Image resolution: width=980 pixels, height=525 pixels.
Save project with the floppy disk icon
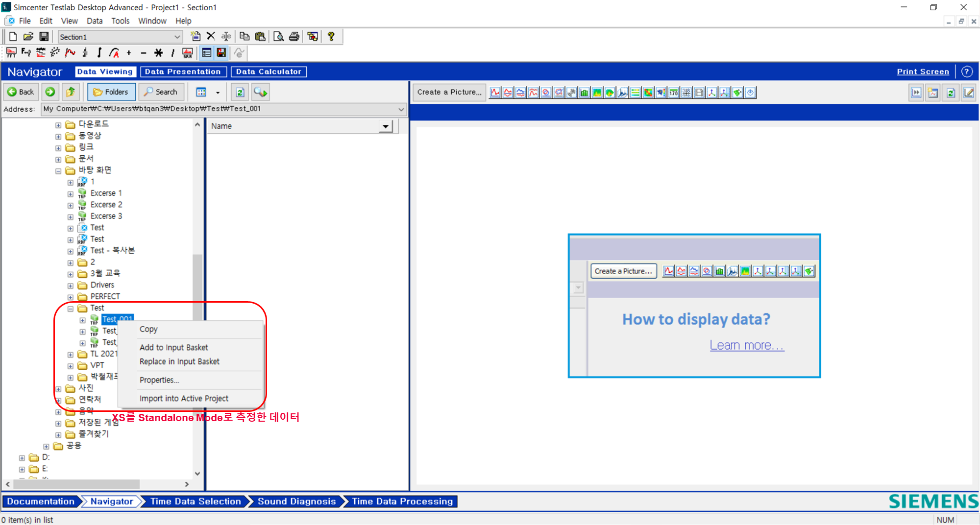tap(44, 37)
